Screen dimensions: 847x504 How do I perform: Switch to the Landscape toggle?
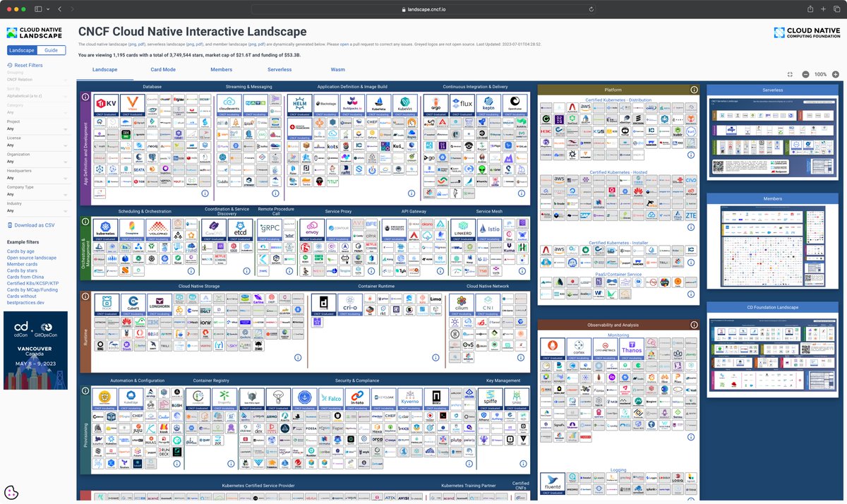click(x=22, y=50)
